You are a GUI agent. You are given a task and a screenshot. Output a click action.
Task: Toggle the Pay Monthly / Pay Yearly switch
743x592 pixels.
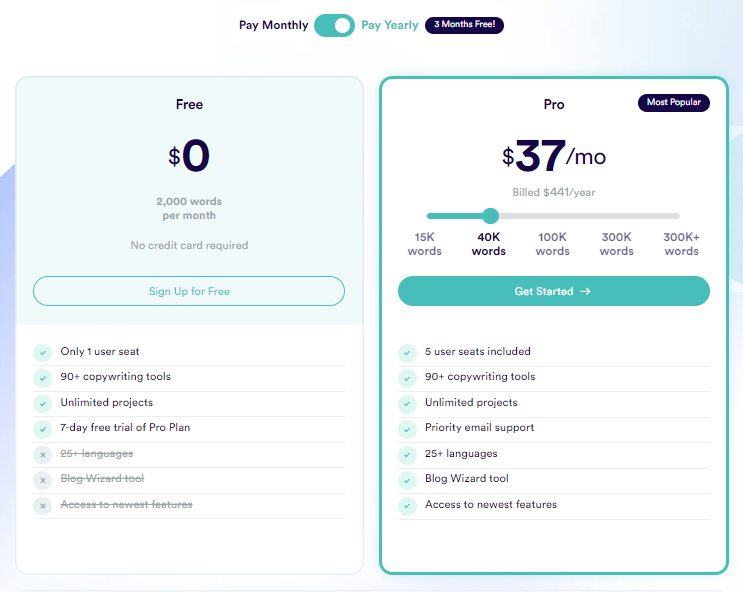coord(334,25)
